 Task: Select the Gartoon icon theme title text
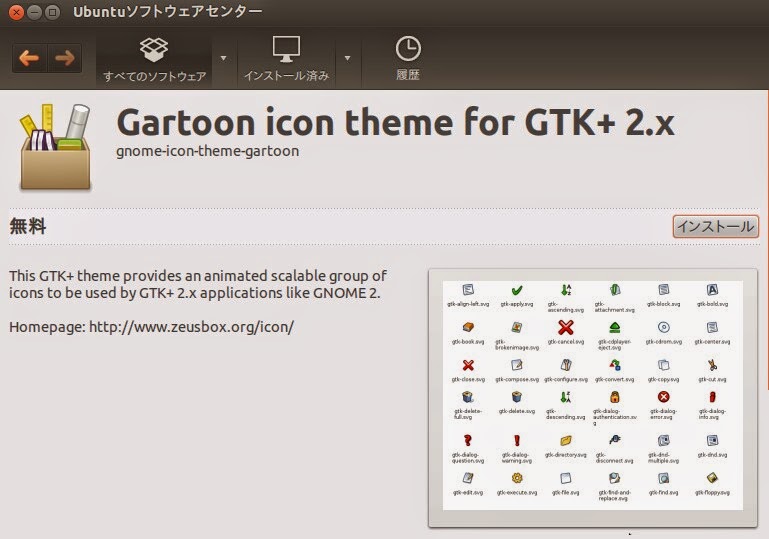tap(395, 123)
